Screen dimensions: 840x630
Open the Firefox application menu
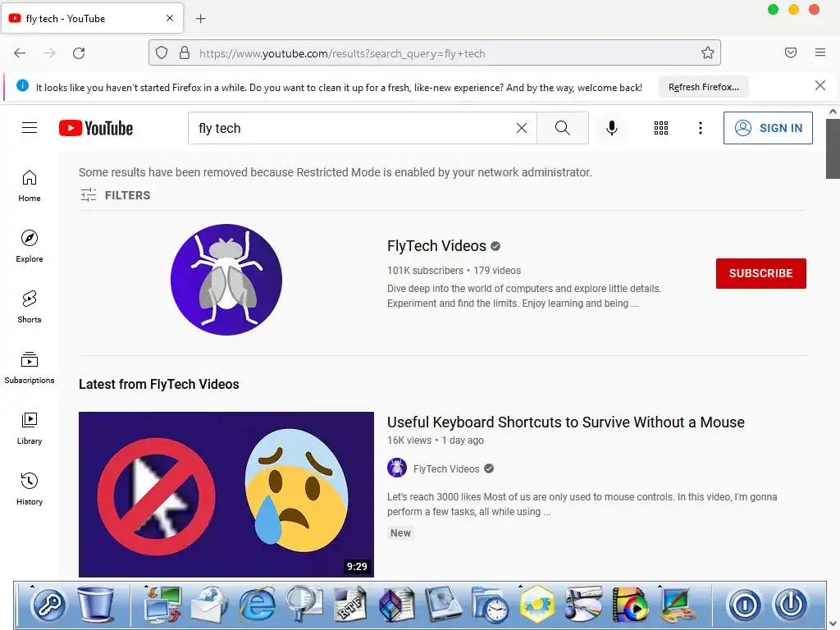coord(820,52)
